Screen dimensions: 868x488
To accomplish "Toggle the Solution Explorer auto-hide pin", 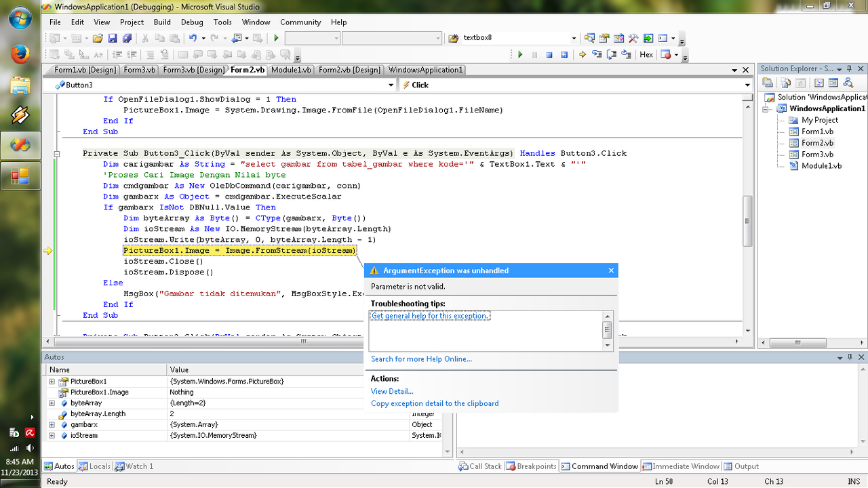I will [x=849, y=68].
